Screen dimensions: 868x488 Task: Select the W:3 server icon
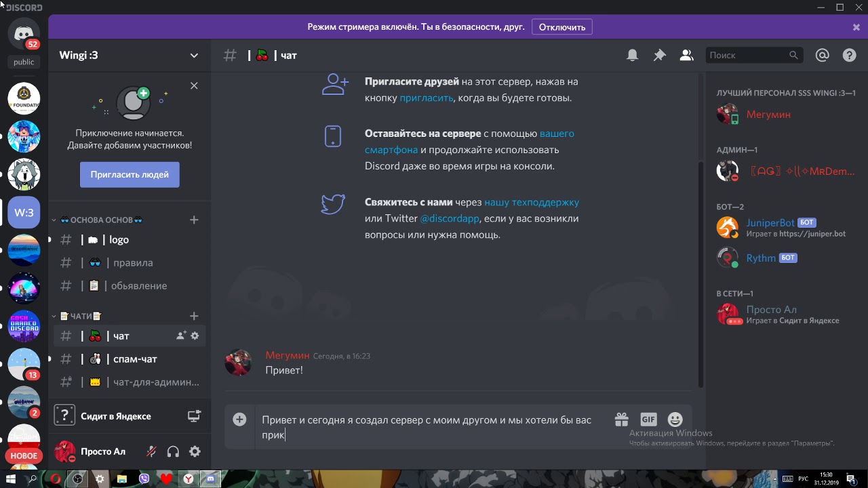[24, 212]
